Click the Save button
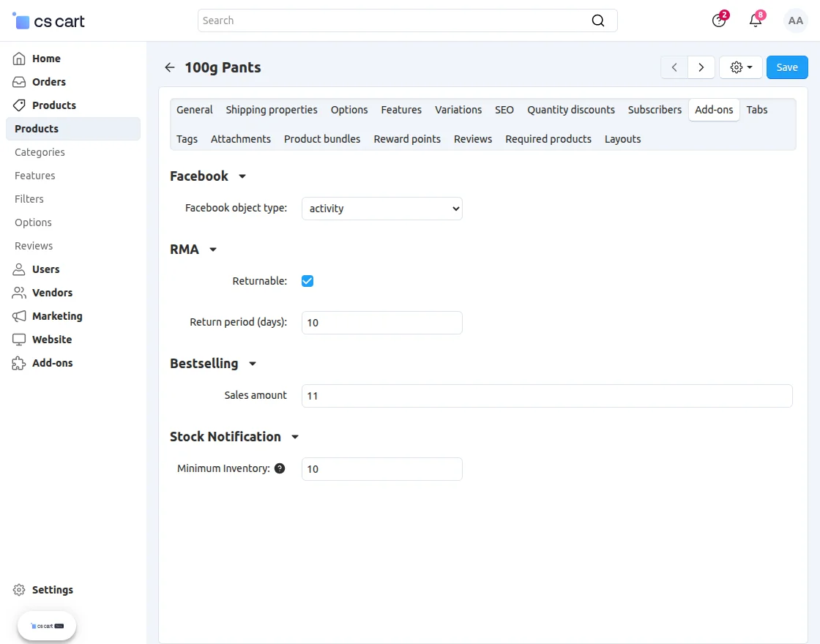The height and width of the screenshot is (644, 820). point(787,67)
